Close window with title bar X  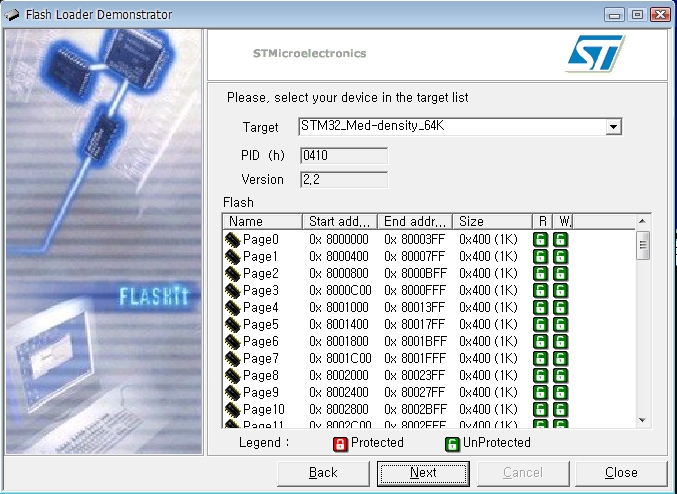[x=660, y=15]
